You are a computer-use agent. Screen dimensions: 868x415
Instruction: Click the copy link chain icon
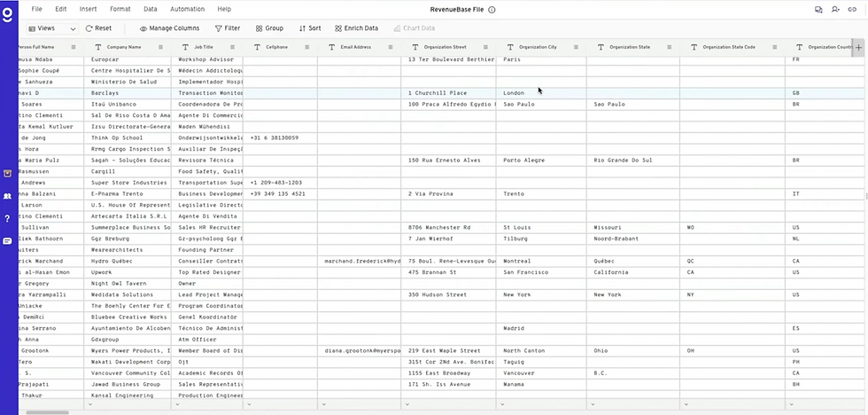coord(852,10)
